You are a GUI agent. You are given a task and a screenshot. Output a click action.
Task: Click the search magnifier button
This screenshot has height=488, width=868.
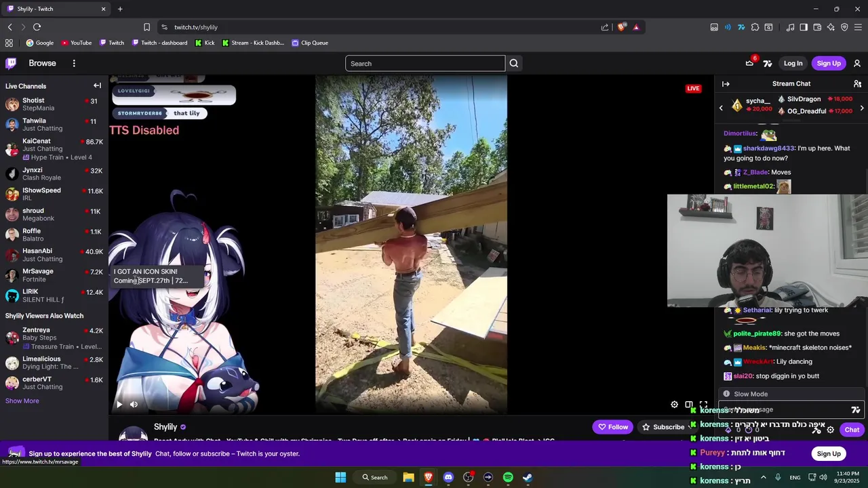[514, 63]
